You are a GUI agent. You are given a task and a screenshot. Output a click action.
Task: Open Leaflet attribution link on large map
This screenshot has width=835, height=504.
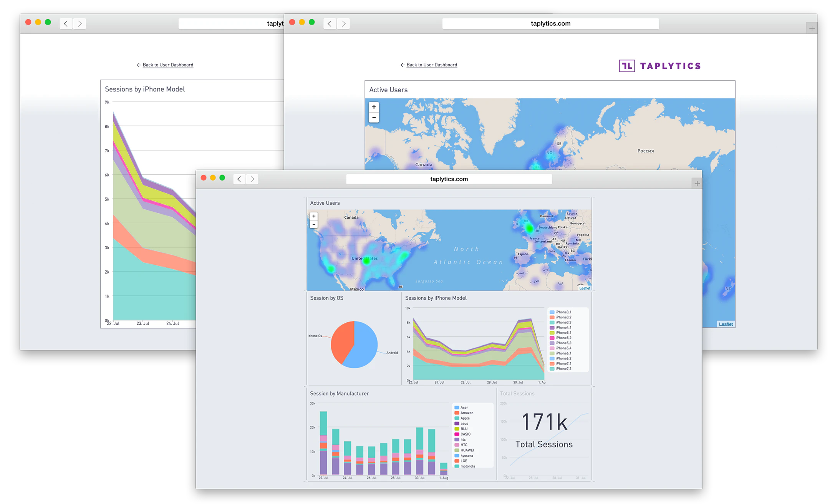pyautogui.click(x=726, y=324)
